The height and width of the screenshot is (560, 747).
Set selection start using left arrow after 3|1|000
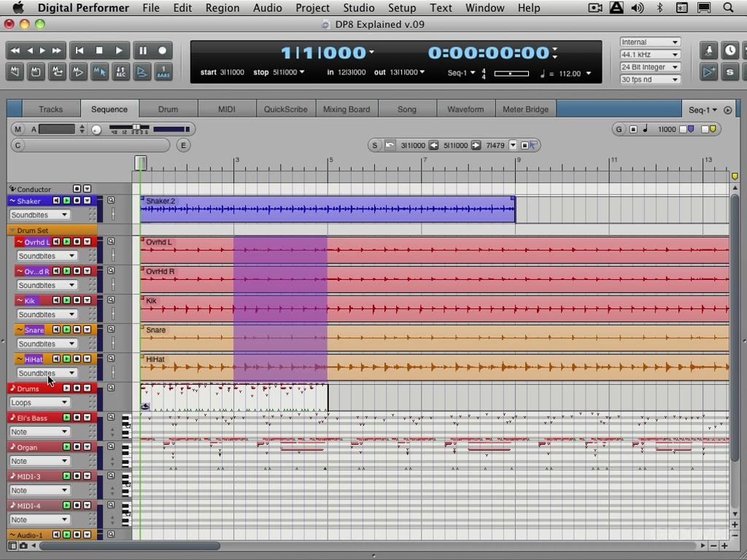click(433, 145)
